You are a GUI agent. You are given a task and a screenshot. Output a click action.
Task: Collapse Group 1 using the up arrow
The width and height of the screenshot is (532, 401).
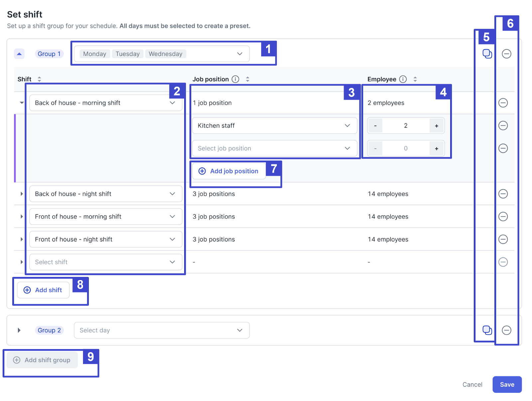point(19,54)
